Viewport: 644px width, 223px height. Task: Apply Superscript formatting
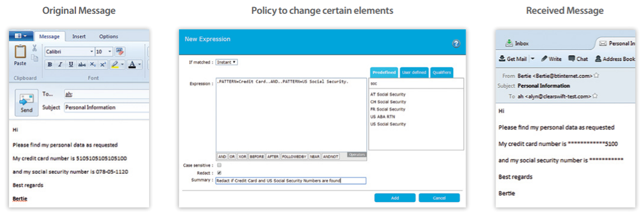pyautogui.click(x=103, y=65)
